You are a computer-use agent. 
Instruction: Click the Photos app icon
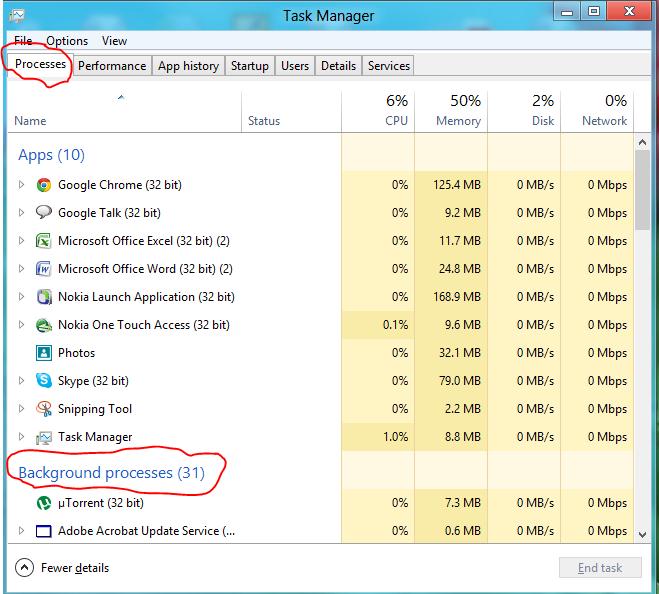pyautogui.click(x=44, y=353)
